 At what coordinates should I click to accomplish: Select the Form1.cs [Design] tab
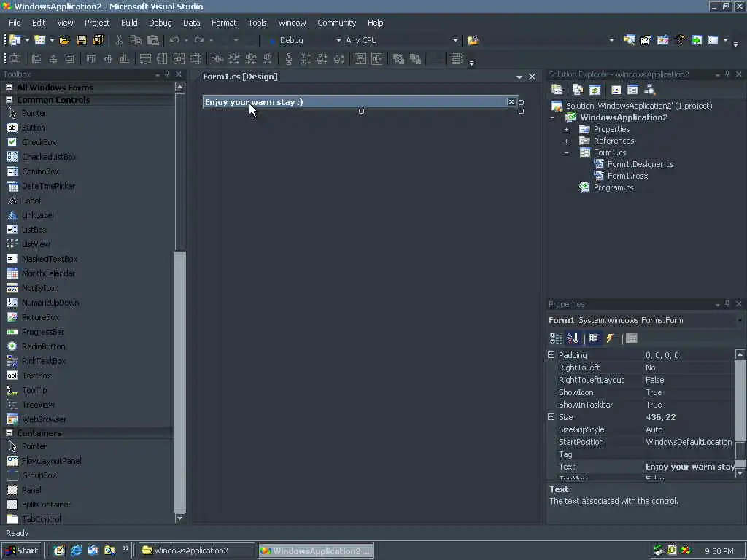pyautogui.click(x=240, y=76)
